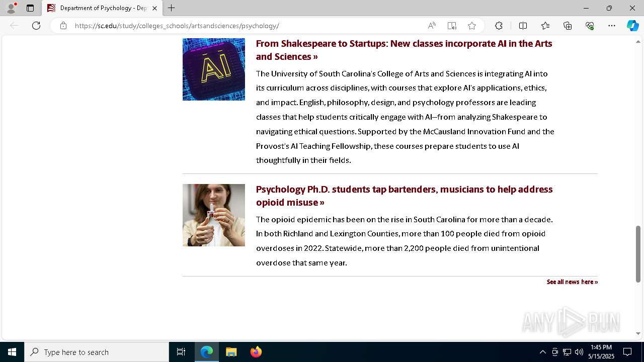Open Settings and more menu
Screen dimensions: 644x362
coord(612,26)
